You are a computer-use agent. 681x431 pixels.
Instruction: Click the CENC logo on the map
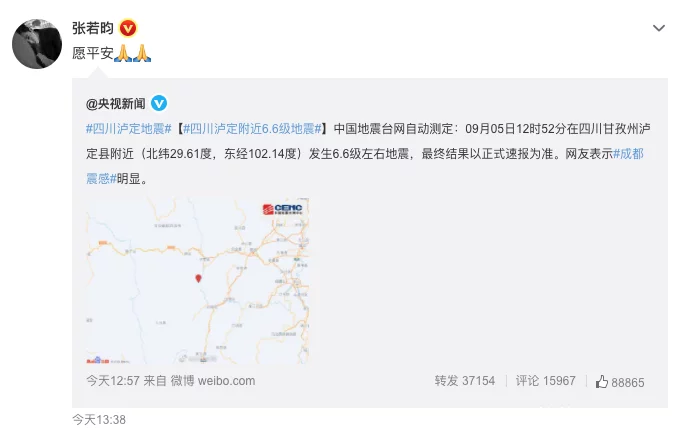point(283,209)
